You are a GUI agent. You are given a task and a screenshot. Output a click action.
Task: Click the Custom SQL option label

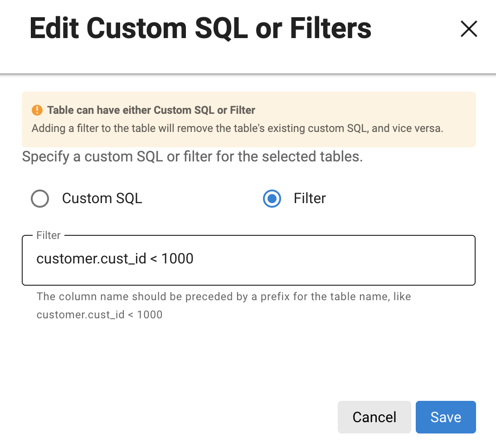pyautogui.click(x=102, y=199)
